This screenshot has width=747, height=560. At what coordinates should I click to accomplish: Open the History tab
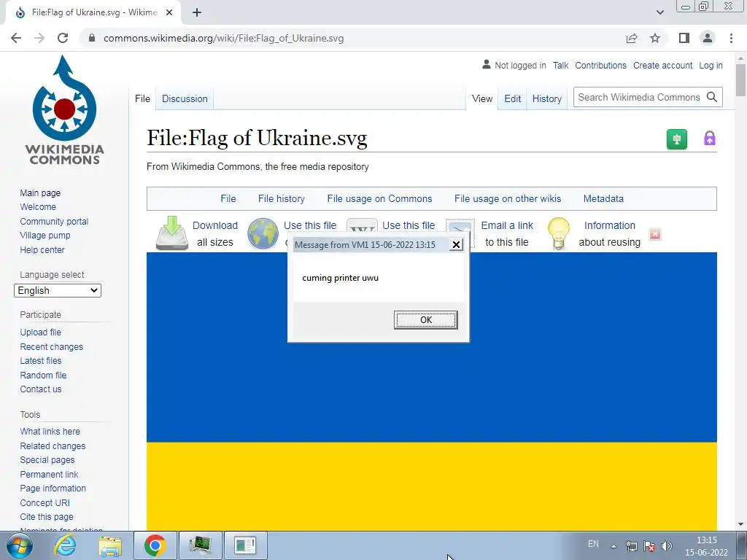click(x=547, y=98)
